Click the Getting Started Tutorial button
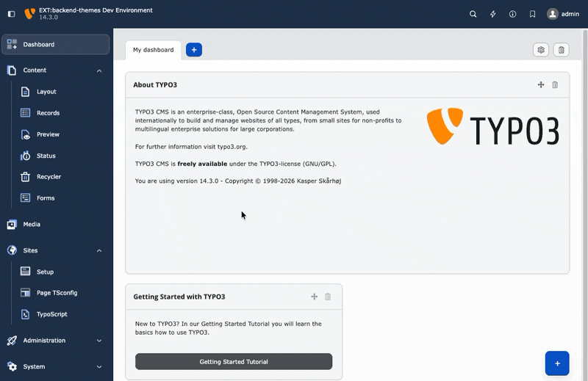This screenshot has height=381, width=588. 234,361
